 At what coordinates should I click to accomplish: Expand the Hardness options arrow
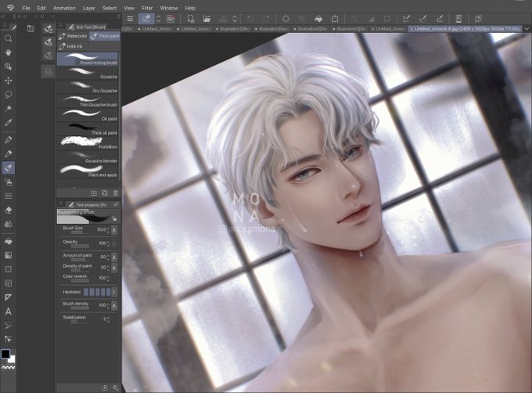tap(114, 292)
